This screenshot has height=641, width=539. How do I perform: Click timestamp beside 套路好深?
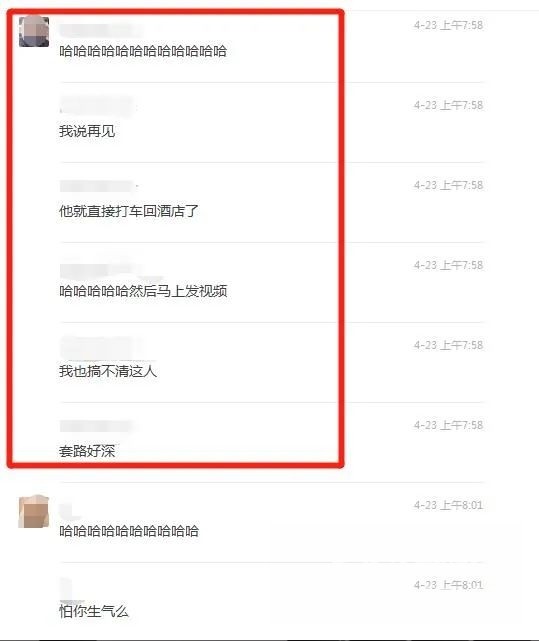[448, 425]
